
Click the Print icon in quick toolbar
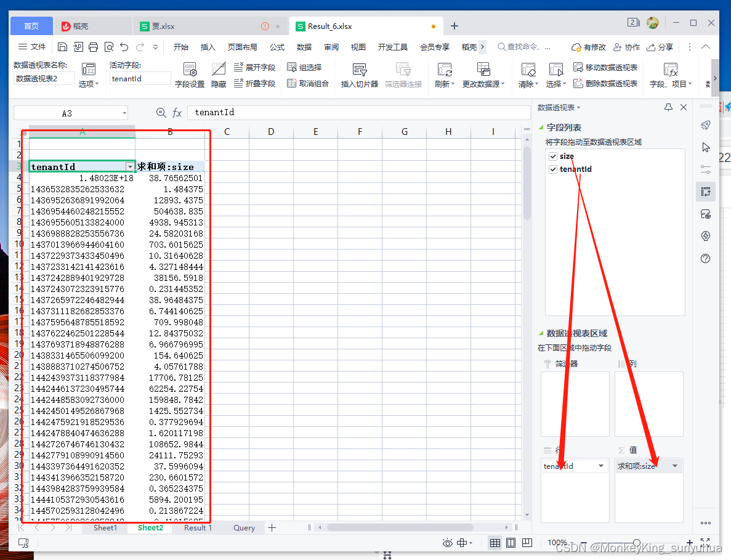(x=93, y=47)
